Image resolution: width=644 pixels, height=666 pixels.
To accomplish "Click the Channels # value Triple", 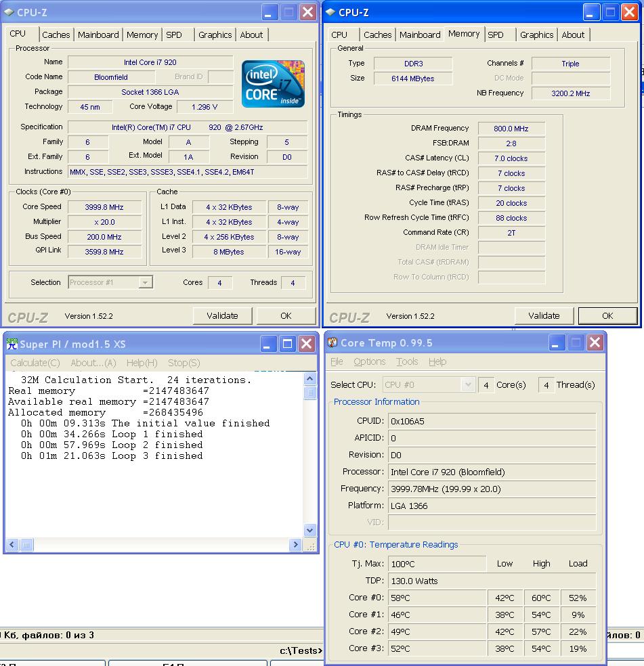I will 570,64.
